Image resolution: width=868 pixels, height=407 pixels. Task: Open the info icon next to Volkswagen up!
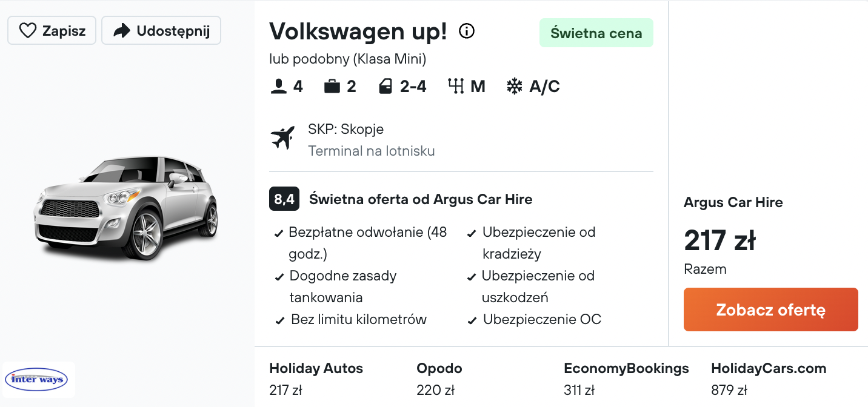coord(467,31)
